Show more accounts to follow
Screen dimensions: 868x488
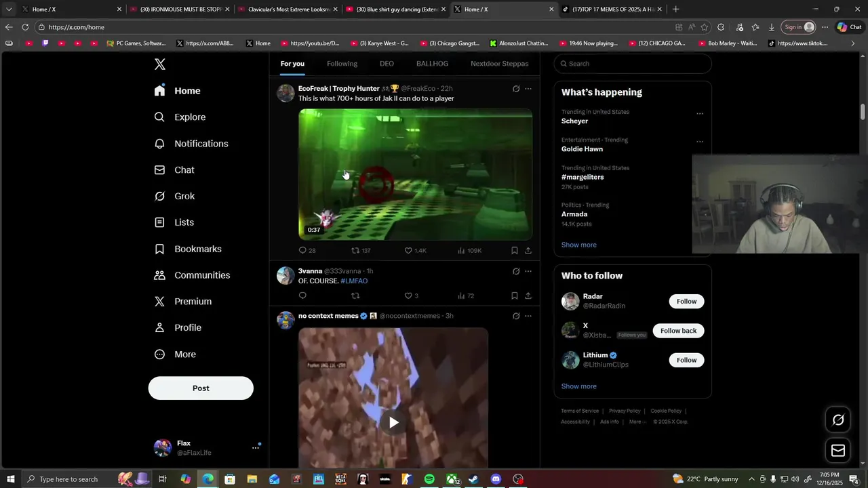click(579, 386)
